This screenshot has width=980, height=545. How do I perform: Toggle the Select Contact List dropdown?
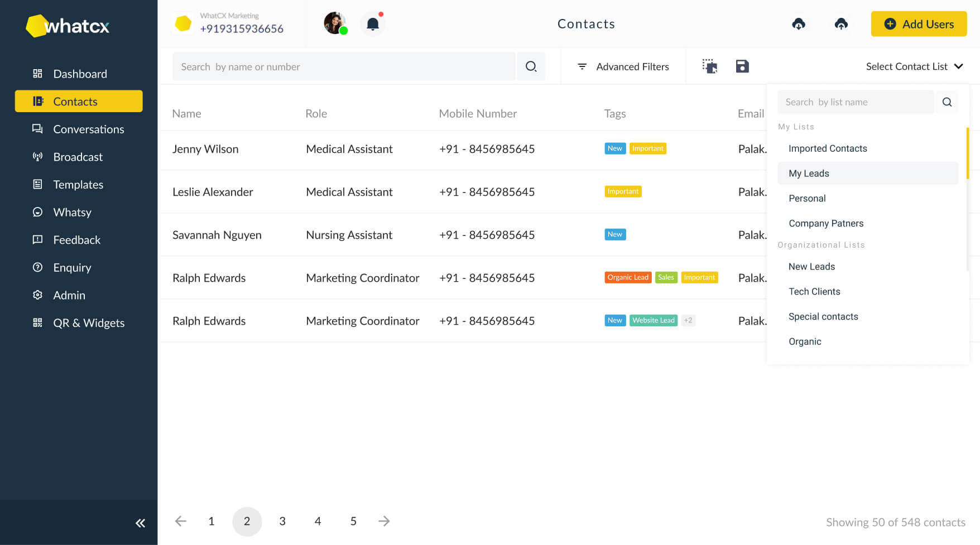[x=914, y=66]
